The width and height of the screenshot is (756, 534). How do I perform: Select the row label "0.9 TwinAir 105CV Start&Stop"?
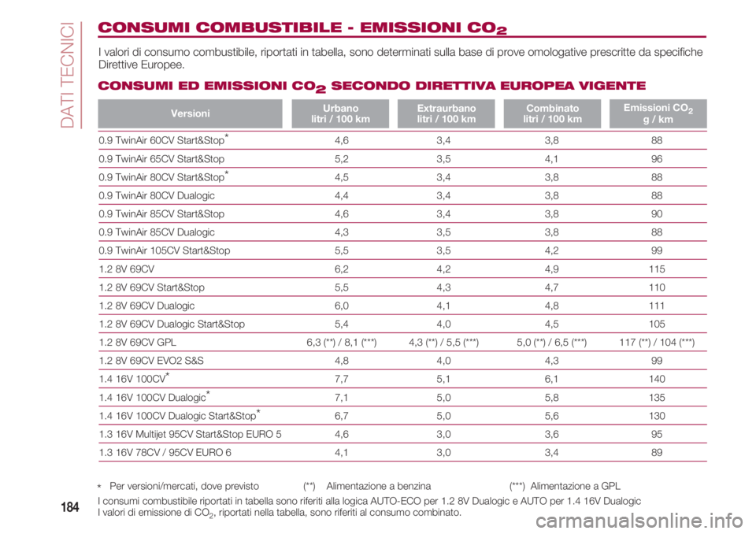[x=165, y=250]
